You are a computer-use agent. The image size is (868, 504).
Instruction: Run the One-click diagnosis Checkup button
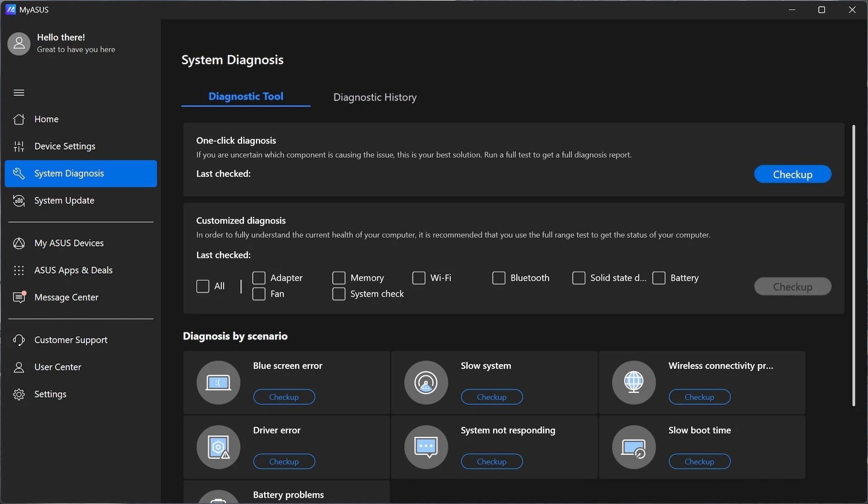tap(793, 174)
